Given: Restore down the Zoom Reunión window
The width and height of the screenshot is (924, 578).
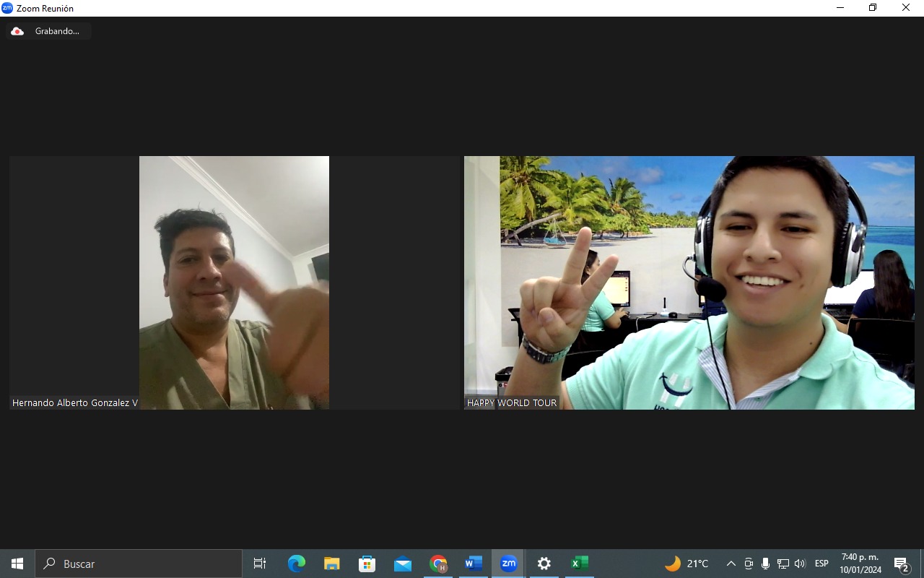Looking at the screenshot, I should (873, 8).
